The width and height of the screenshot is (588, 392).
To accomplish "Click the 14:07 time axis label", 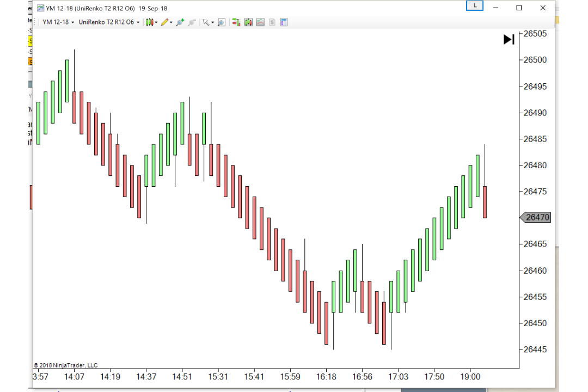I will point(74,377).
